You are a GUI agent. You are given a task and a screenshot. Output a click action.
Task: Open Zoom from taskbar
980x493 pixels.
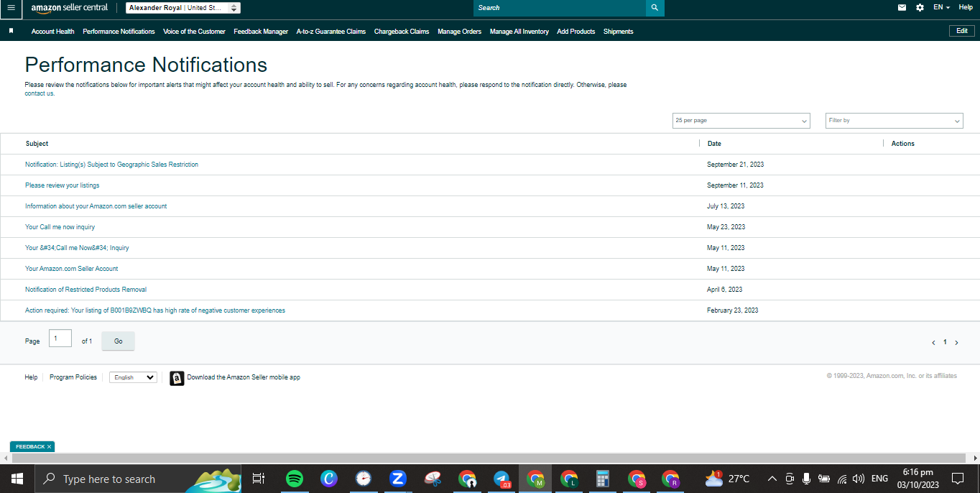[x=398, y=479]
